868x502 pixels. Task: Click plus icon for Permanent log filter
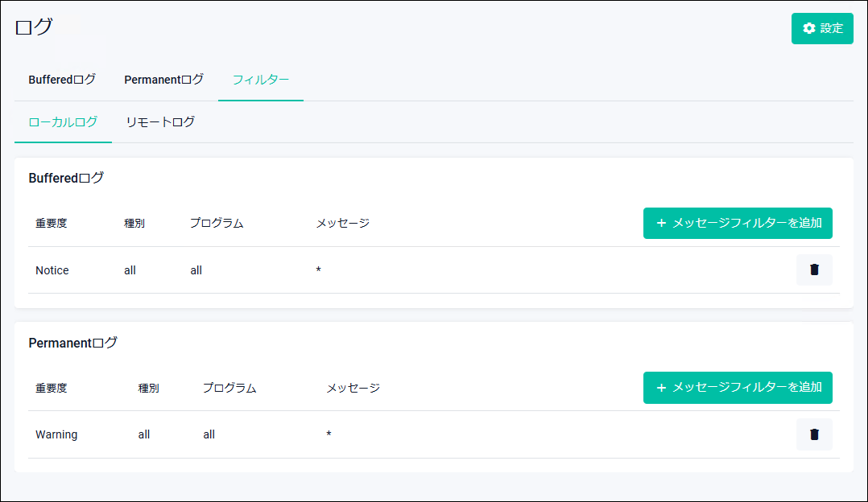[x=662, y=388]
